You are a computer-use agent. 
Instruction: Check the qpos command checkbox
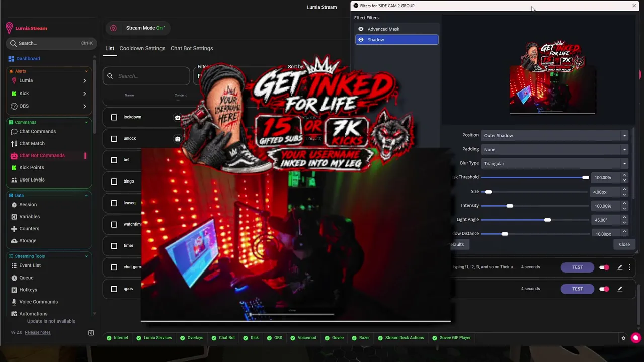(x=114, y=289)
